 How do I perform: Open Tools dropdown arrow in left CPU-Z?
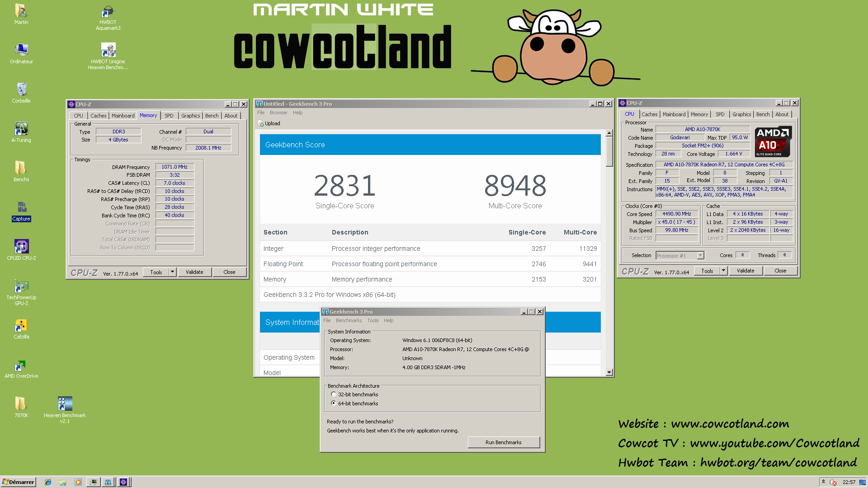(172, 272)
